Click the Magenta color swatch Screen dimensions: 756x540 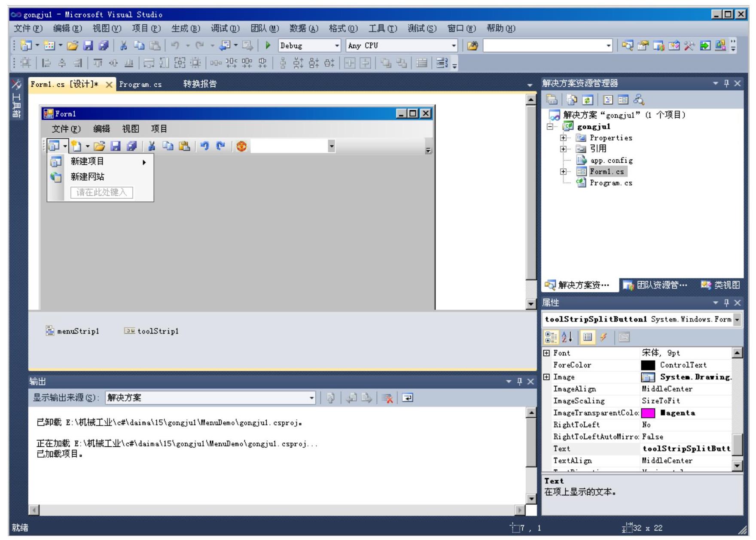pyautogui.click(x=648, y=413)
